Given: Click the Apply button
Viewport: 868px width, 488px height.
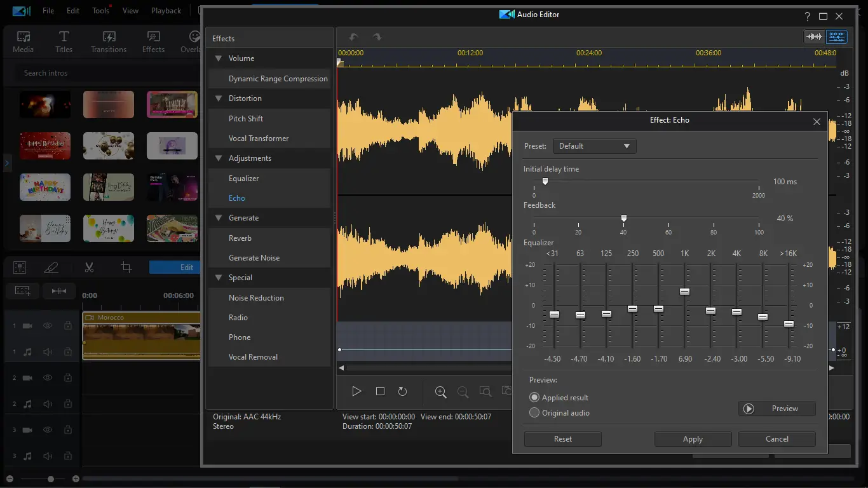Looking at the screenshot, I should pyautogui.click(x=693, y=439).
